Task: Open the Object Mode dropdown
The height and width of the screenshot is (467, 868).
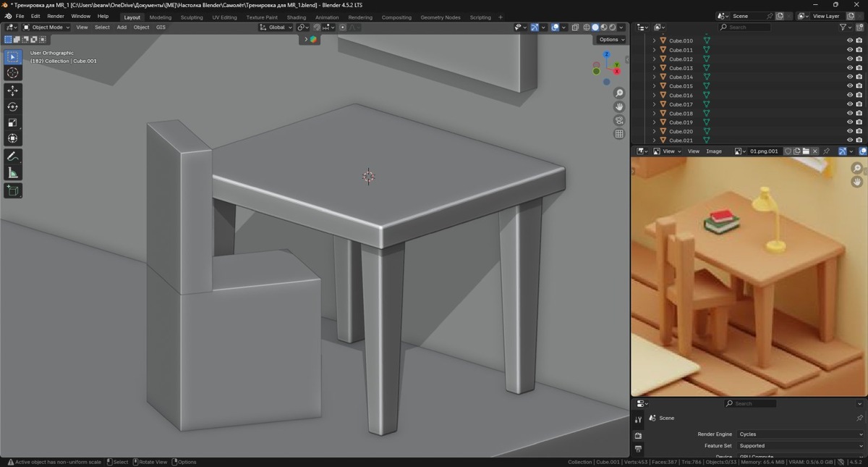Action: (46, 27)
